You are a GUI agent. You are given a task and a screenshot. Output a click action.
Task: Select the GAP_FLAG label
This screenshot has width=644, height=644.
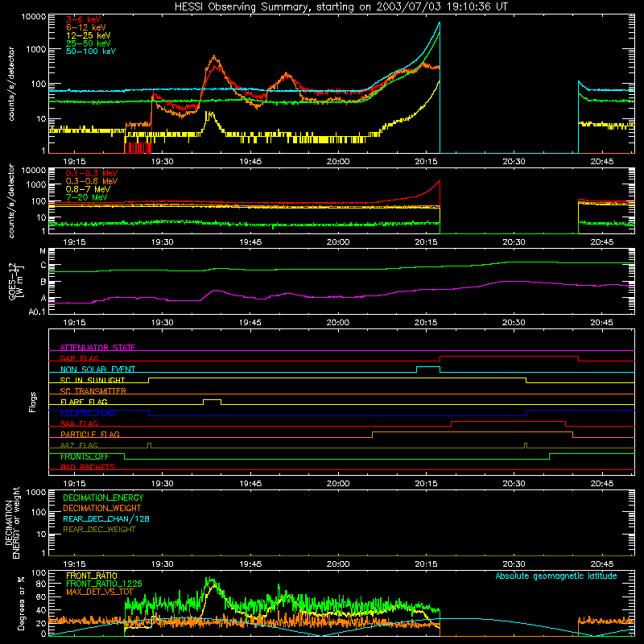tap(79, 358)
